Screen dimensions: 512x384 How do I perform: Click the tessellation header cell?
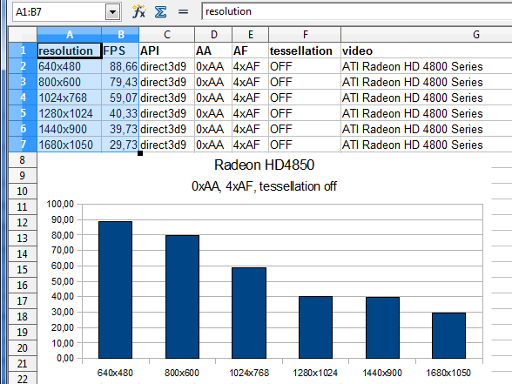click(305, 51)
